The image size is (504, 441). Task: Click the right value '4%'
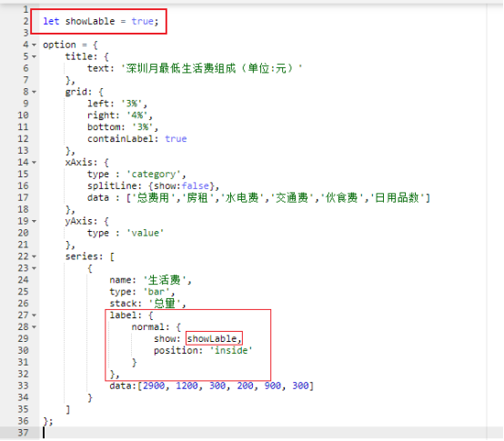[137, 115]
